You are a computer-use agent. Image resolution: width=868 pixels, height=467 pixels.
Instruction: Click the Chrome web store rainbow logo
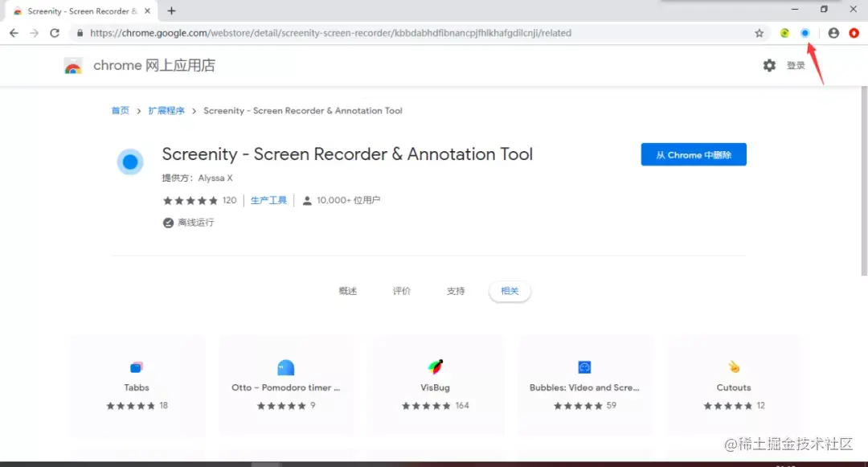click(72, 66)
